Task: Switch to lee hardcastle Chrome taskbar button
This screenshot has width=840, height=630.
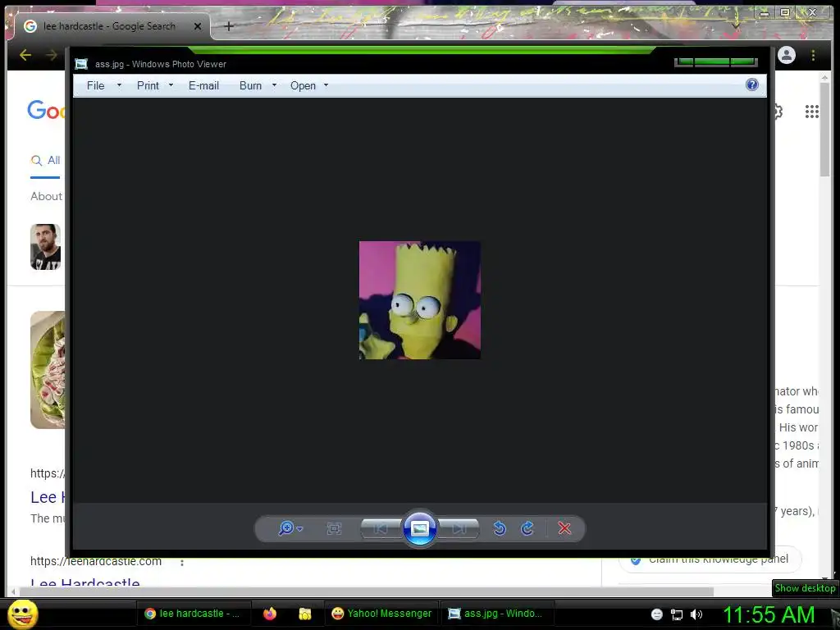Action: point(193,614)
